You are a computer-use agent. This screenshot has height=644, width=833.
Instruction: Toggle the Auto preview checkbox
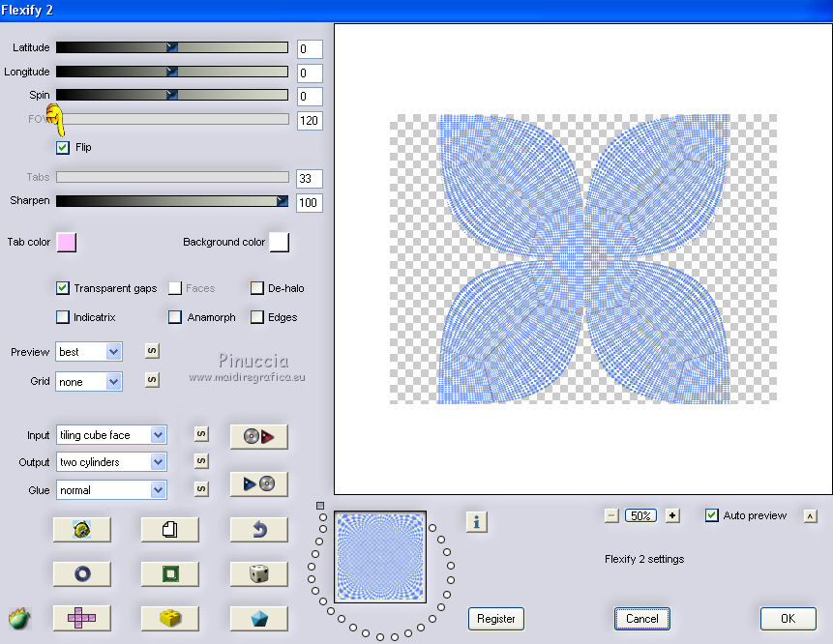tap(712, 515)
